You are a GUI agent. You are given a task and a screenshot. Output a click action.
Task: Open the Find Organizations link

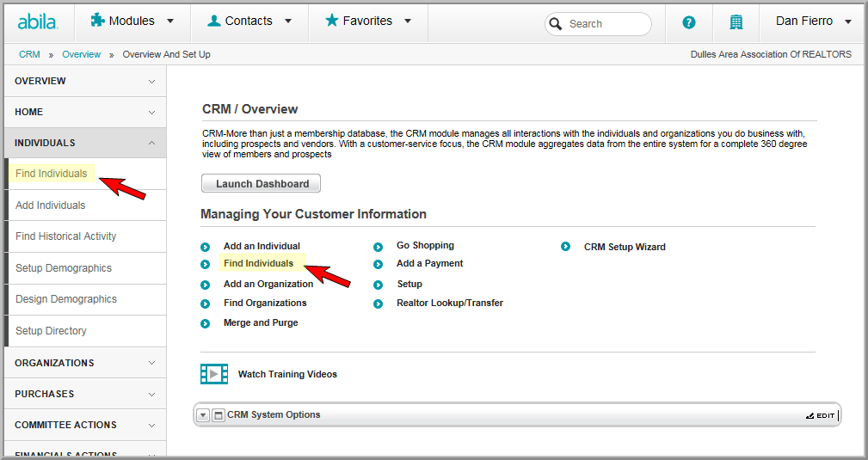coord(265,303)
